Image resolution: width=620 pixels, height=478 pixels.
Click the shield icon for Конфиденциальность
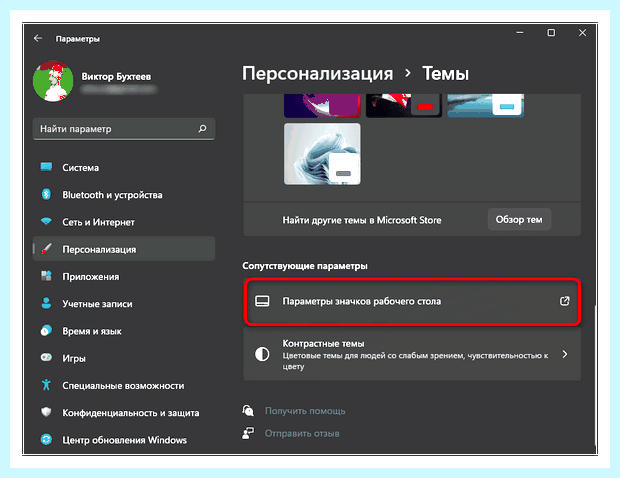(46, 412)
